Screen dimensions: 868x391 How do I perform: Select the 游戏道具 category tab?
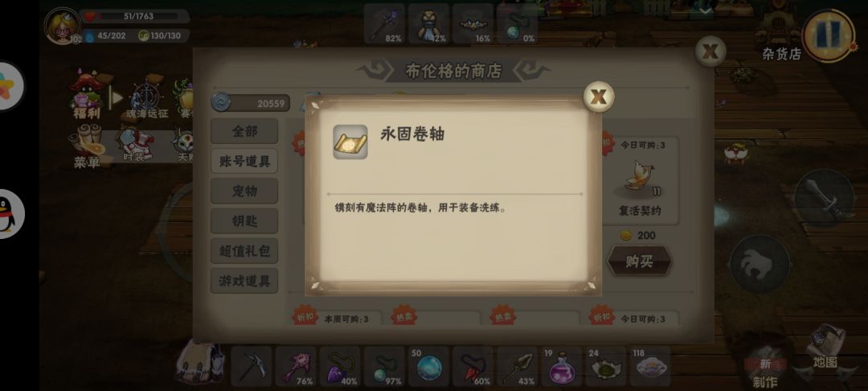tap(244, 281)
